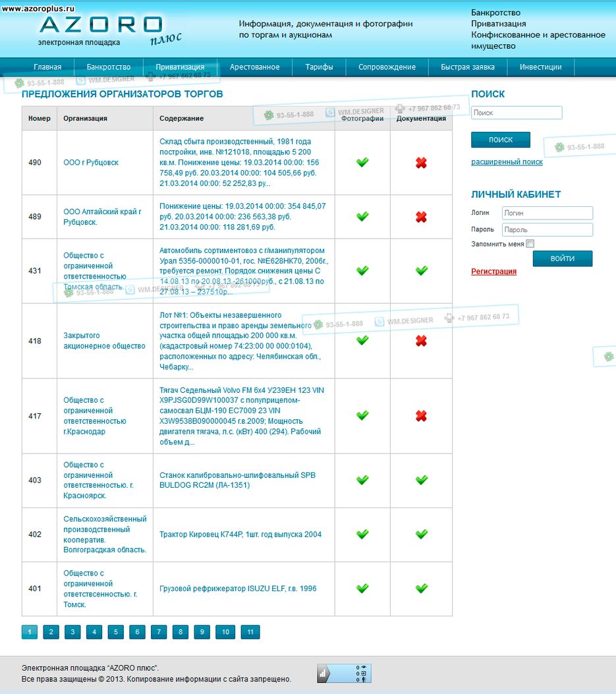This screenshot has height=694, width=616.
Task: Click the photo checkmark in row 418
Action: tap(362, 340)
